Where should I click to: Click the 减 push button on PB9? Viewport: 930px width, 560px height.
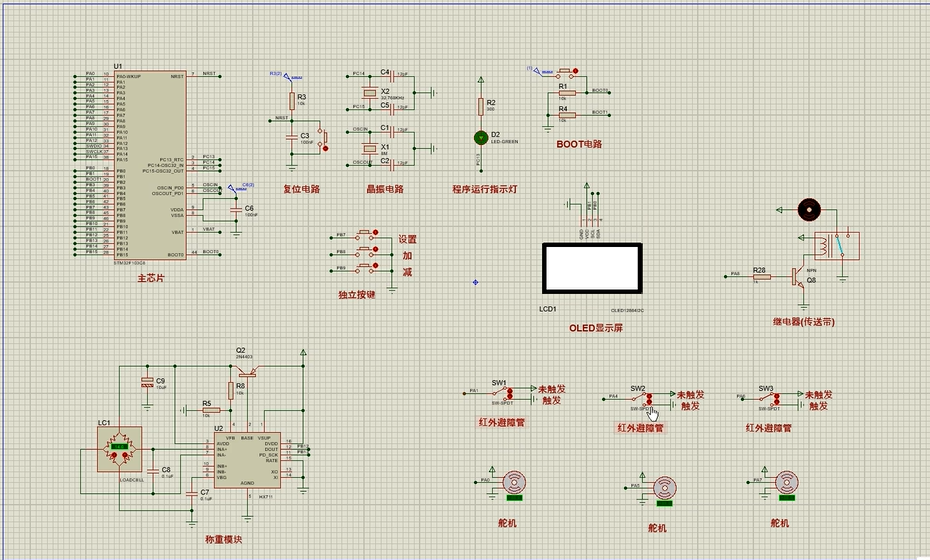coord(366,269)
